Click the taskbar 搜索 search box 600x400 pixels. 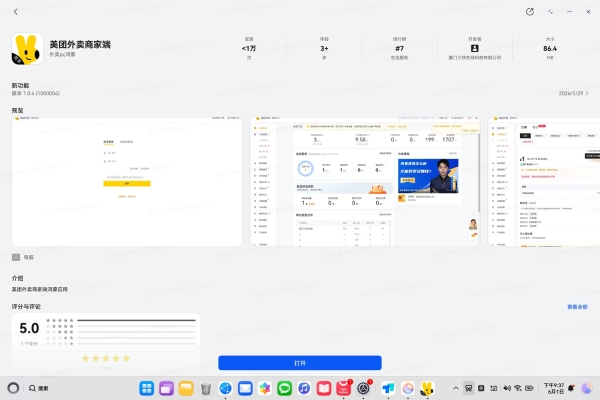coord(39,388)
